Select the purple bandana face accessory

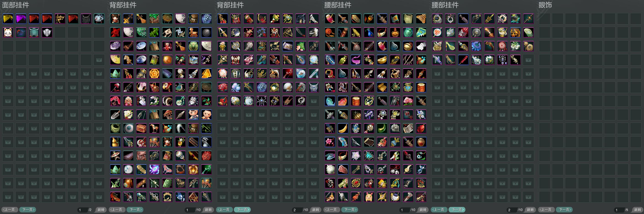pyautogui.click(x=21, y=19)
